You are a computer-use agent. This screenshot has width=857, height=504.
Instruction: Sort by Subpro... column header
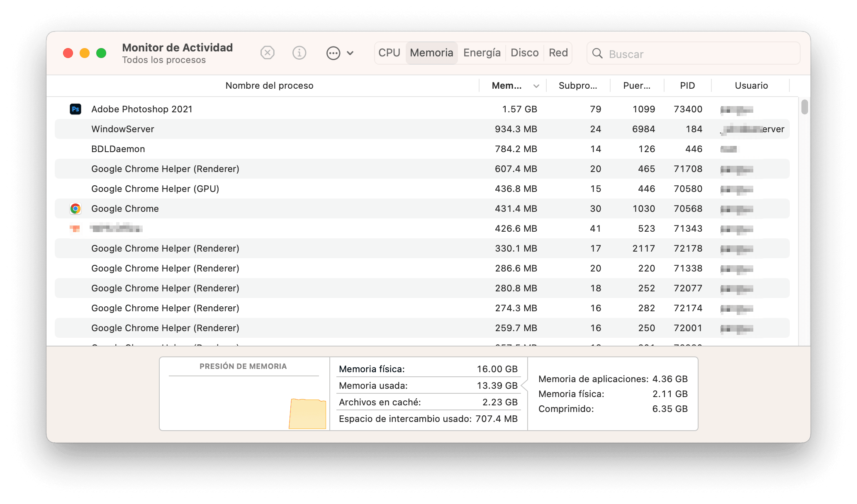pos(578,85)
